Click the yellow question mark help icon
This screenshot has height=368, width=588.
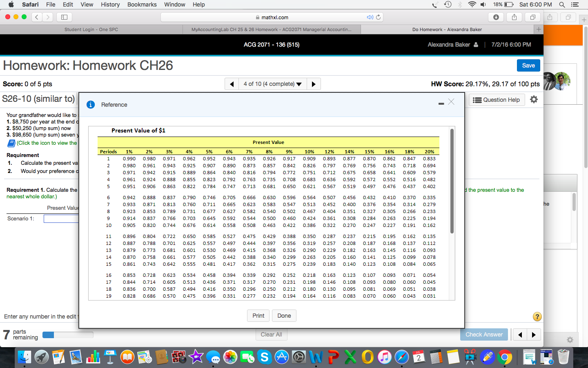pos(537,316)
